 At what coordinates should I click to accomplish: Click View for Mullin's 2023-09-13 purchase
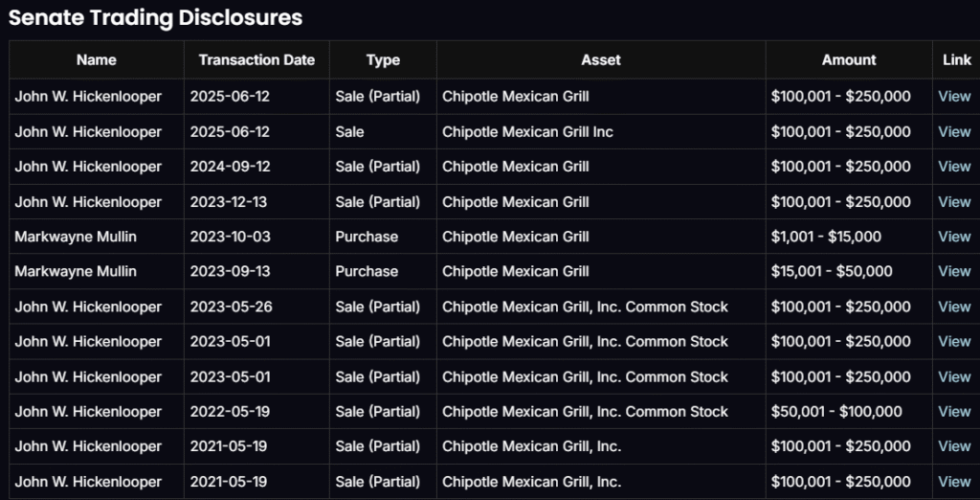pos(954,272)
